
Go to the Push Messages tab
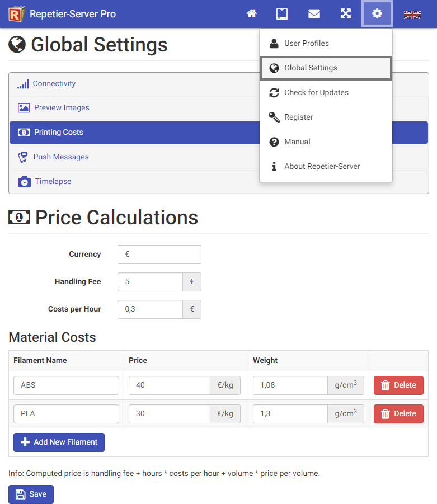[x=60, y=157]
